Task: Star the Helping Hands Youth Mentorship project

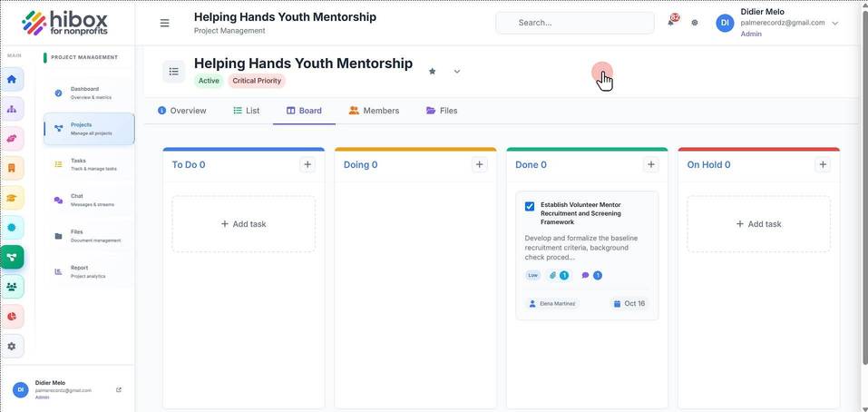Action: click(x=433, y=72)
